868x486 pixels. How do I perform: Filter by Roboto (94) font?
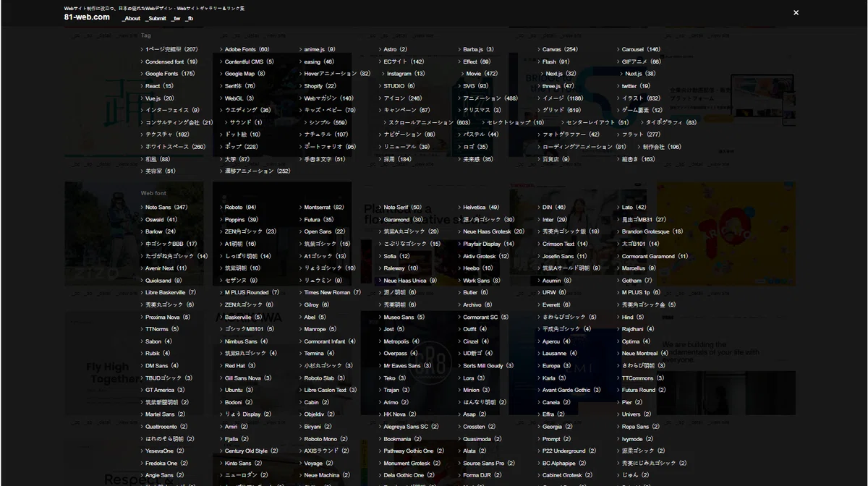pyautogui.click(x=240, y=208)
